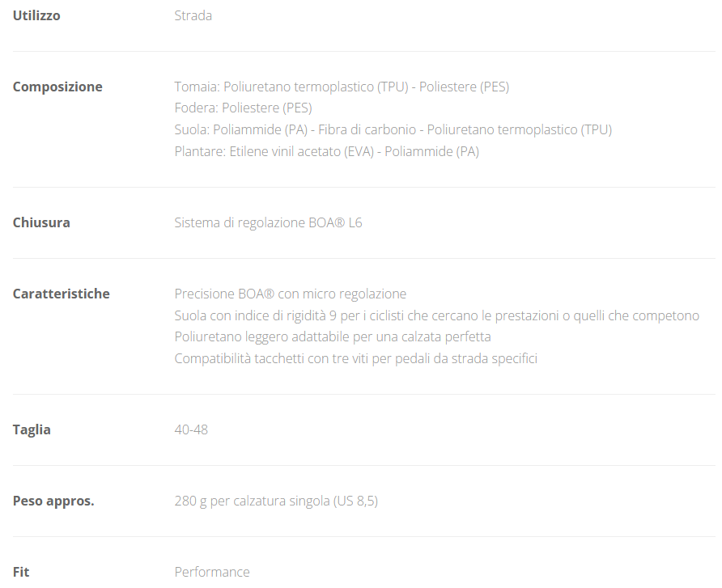This screenshot has height=588, width=722.
Task: Click the Precisione BOA micro regolazione line
Action: pos(290,294)
